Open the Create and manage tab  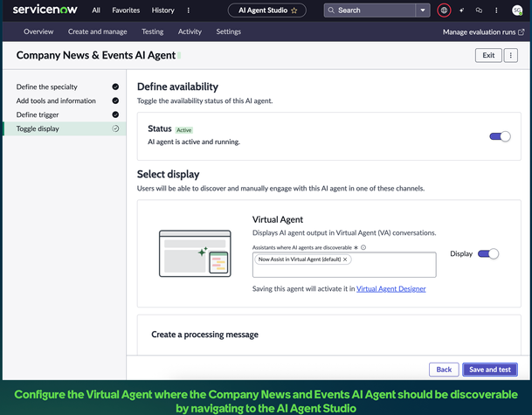pyautogui.click(x=97, y=31)
